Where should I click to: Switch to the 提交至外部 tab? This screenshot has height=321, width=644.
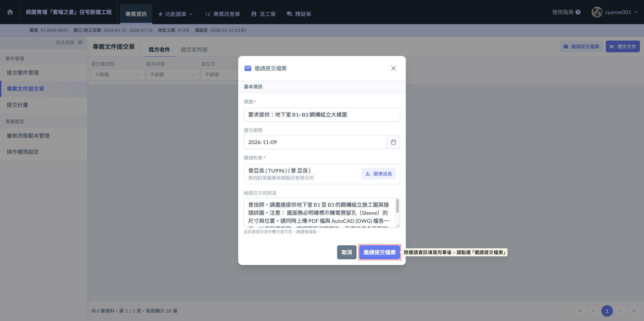tap(194, 50)
